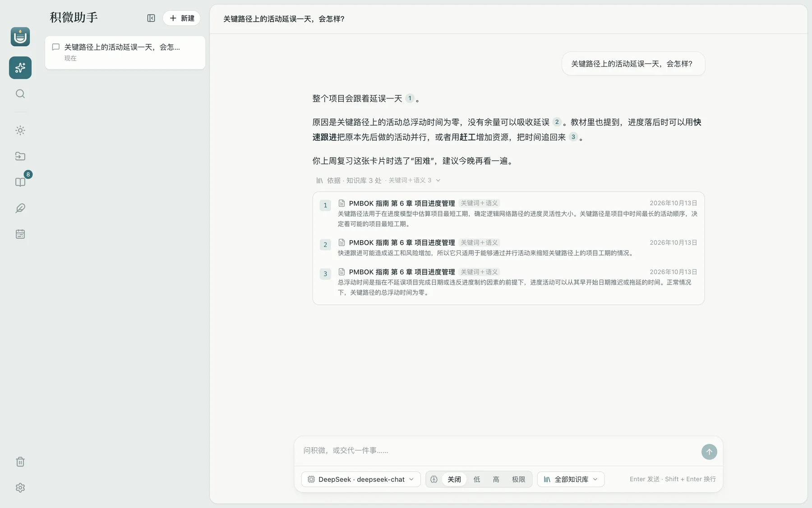
Task: Click the document icon of source 1
Action: click(341, 203)
